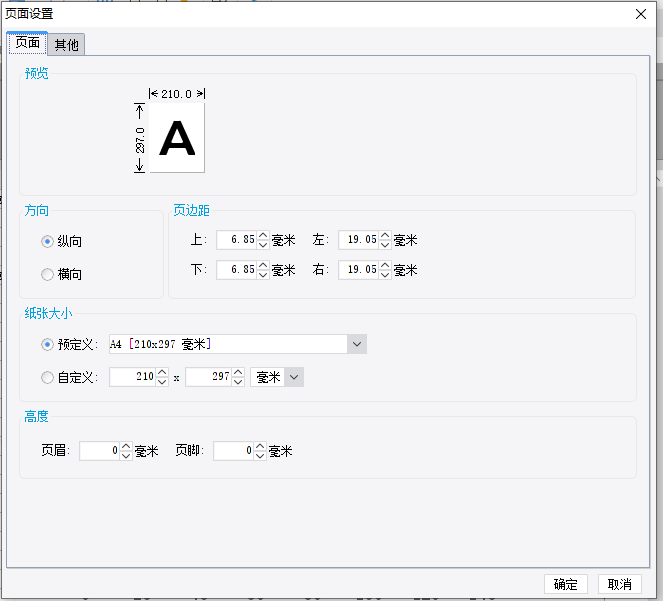Viewport: 663px width, 601px height.
Task: Decrease the 下 margin with down arrow
Action: (x=263, y=275)
